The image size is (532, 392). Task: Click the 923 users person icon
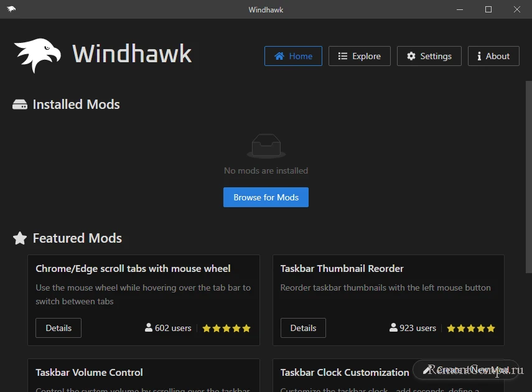coord(393,328)
